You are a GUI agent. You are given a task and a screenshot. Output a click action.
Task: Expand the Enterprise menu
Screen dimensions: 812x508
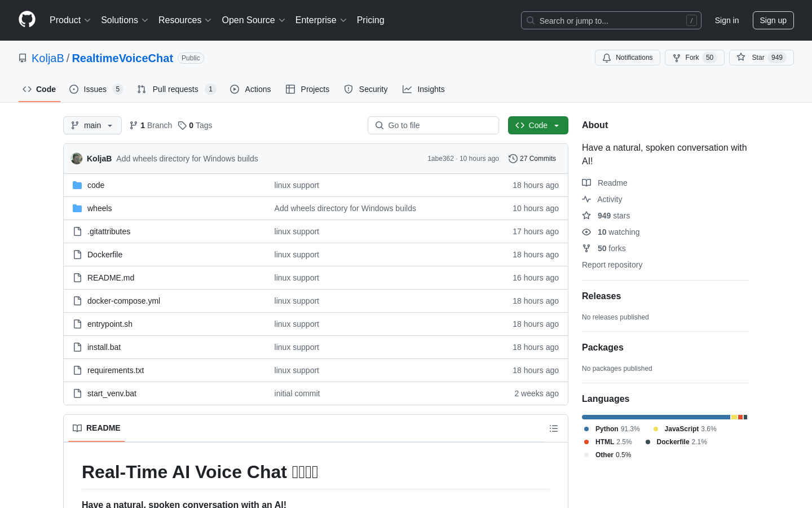click(x=321, y=20)
